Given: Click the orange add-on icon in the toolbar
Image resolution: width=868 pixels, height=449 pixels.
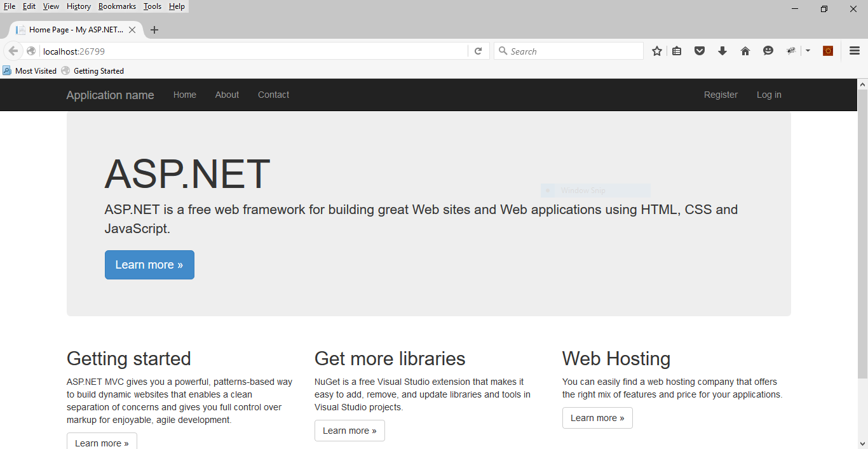Looking at the screenshot, I should (827, 50).
